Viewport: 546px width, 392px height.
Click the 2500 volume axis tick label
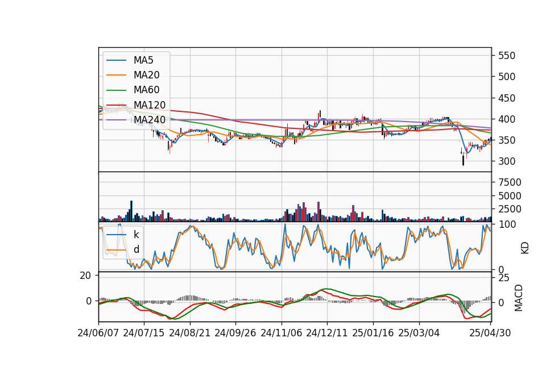[510, 209]
